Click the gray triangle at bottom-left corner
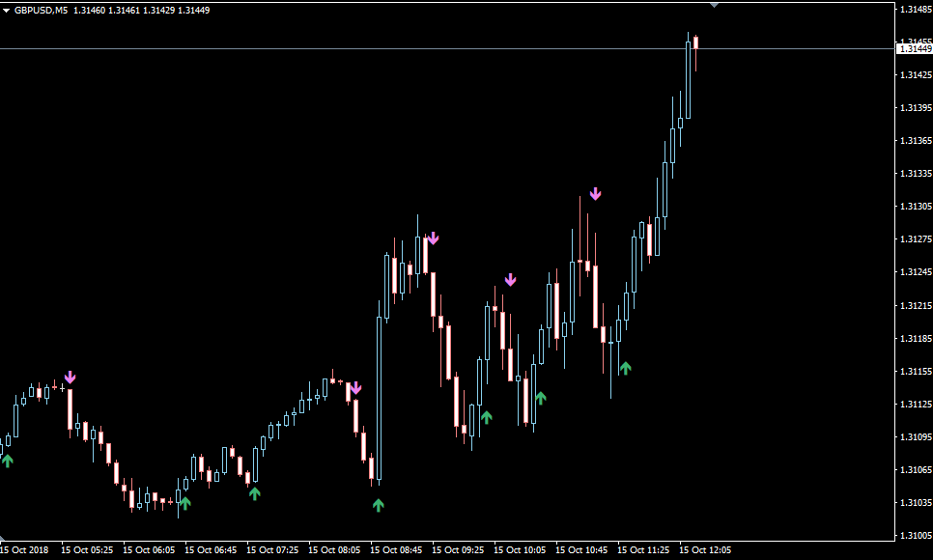933x560 pixels. tap(4, 537)
